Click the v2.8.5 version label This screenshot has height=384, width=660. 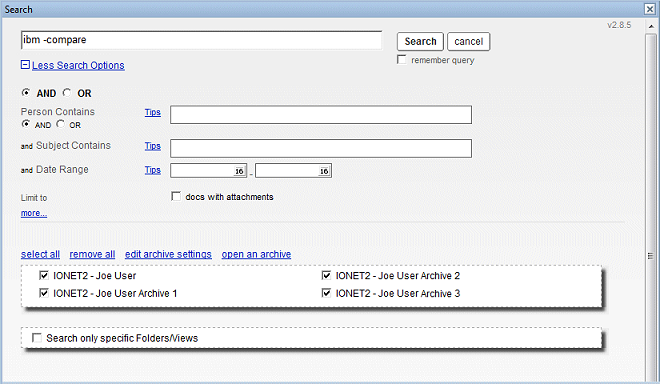tap(619, 25)
